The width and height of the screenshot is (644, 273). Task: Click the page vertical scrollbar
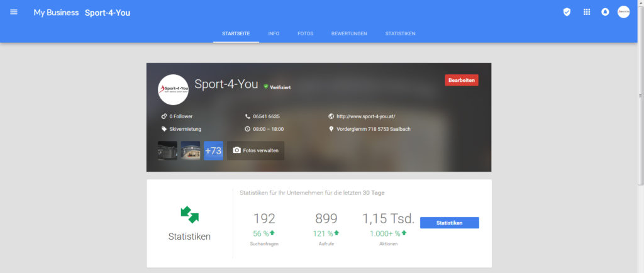640,95
